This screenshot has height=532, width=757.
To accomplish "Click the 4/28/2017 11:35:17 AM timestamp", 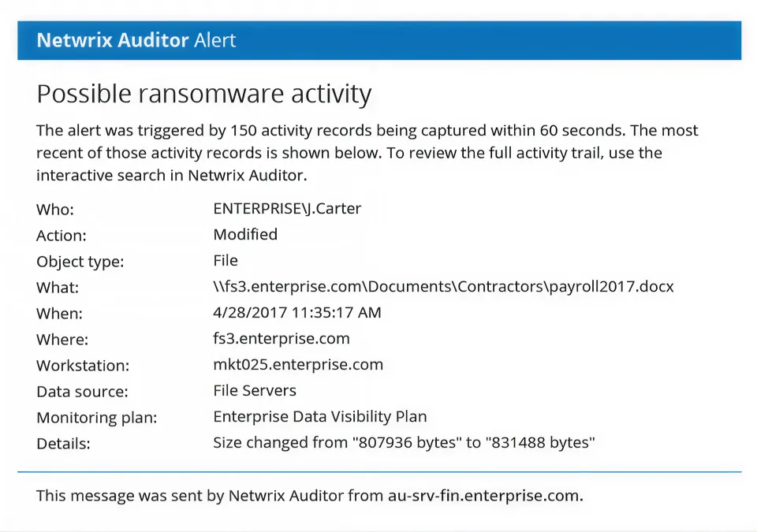I will 297,313.
